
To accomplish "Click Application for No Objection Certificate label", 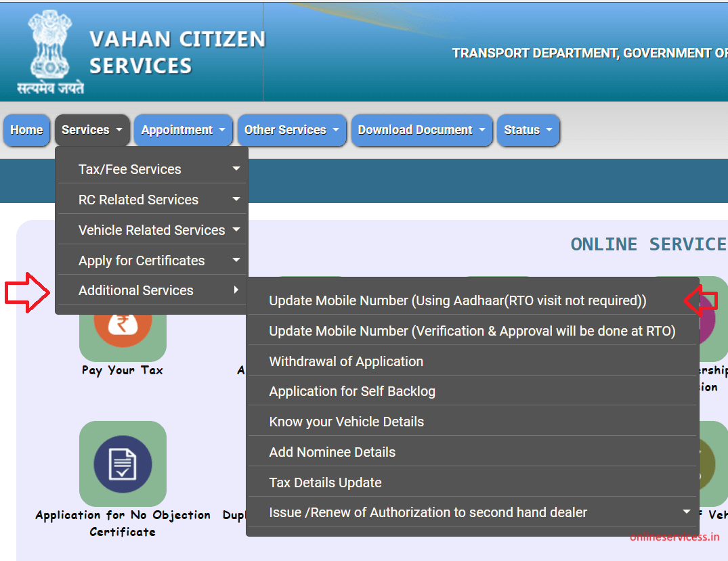I will [x=123, y=523].
